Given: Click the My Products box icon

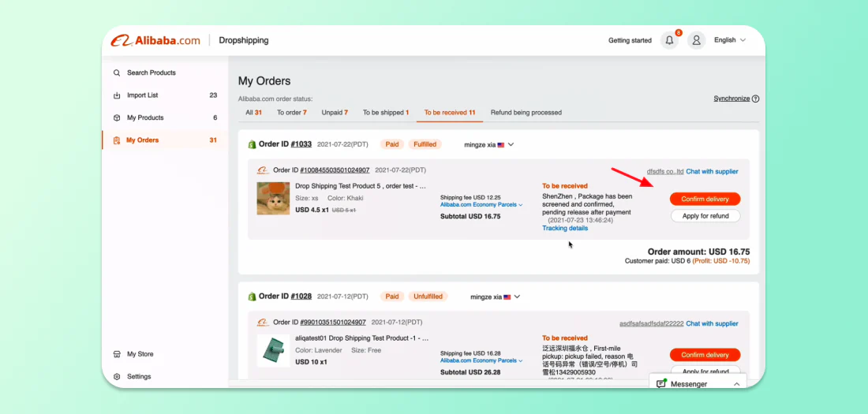Looking at the screenshot, I should pos(117,117).
